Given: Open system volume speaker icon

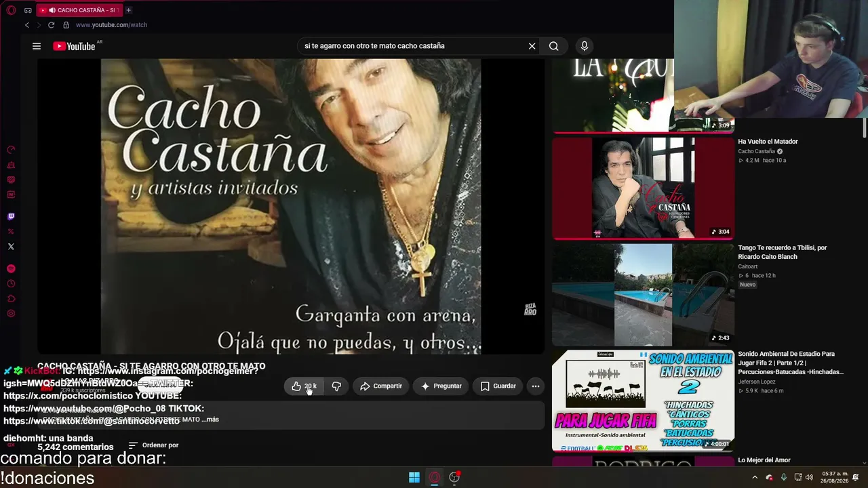Looking at the screenshot, I should tap(809, 478).
